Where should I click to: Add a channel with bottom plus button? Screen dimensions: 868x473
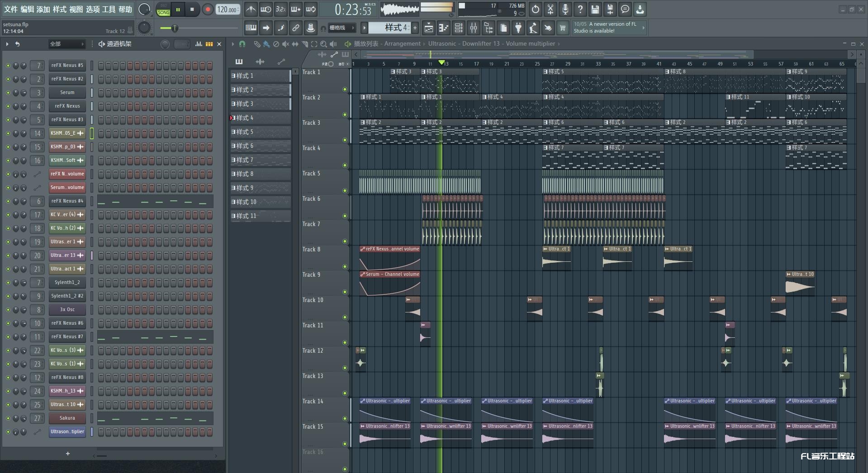68,454
